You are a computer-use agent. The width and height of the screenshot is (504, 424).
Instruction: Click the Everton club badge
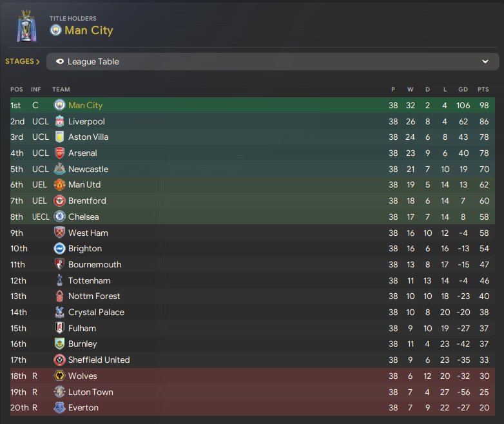(59, 407)
